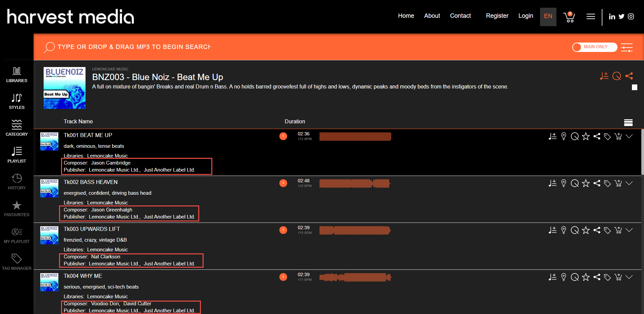Show versions badge for Tk004 WHY ME
The height and width of the screenshot is (314, 644).
coord(283,277)
